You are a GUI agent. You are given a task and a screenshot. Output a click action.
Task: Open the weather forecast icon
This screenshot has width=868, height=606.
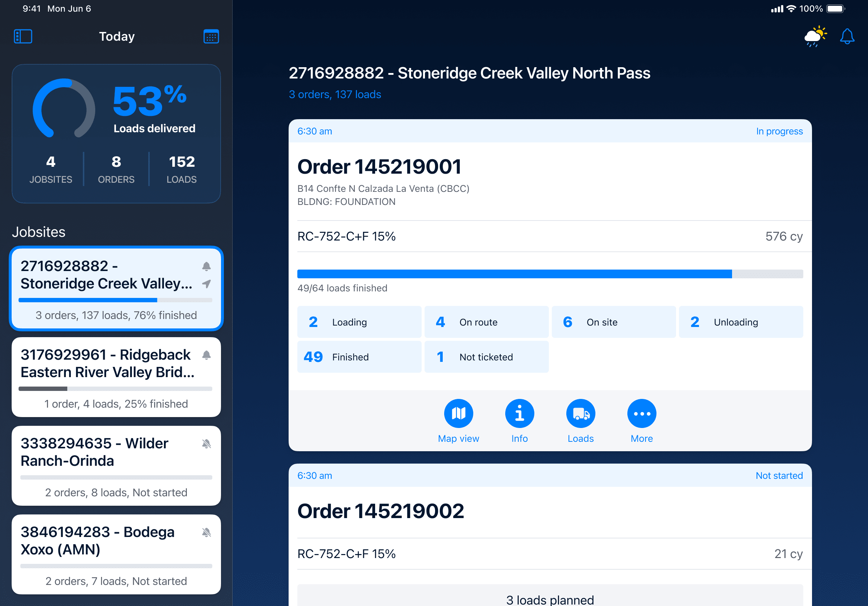pos(815,37)
